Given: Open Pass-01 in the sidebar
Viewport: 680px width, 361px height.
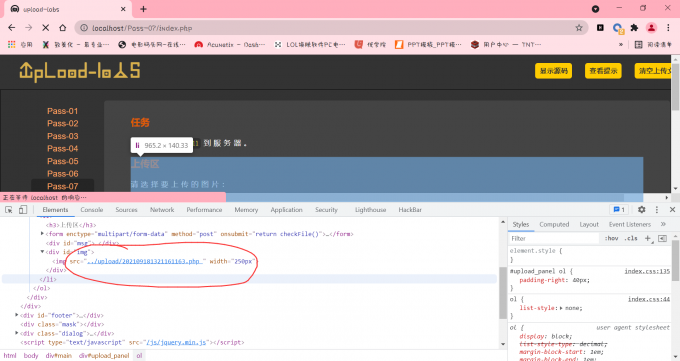Looking at the screenshot, I should pos(63,111).
